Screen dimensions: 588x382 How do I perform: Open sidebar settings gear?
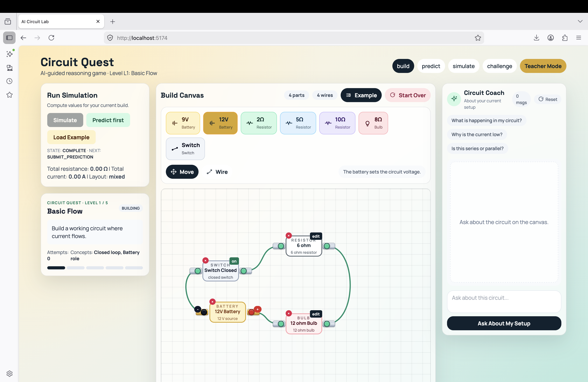click(9, 374)
